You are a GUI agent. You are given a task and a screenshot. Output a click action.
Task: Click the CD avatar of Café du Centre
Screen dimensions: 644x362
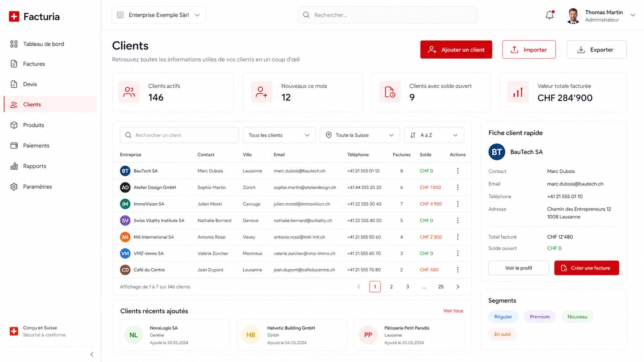point(125,270)
